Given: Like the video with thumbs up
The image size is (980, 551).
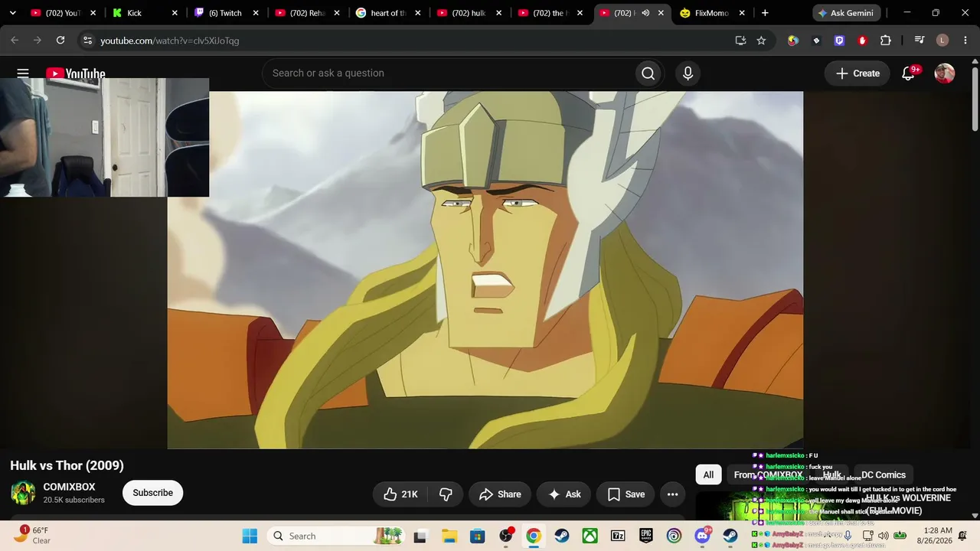Looking at the screenshot, I should point(402,494).
